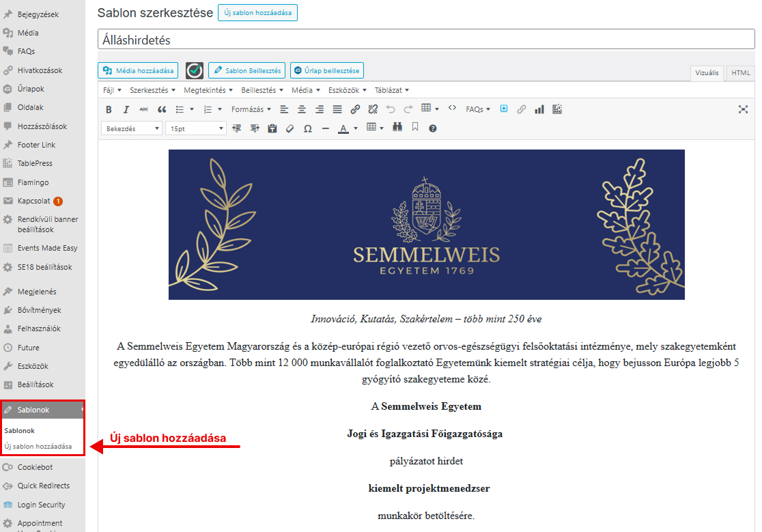Open bulleted list style options arrow
Image resolution: width=762 pixels, height=532 pixels.
click(x=192, y=110)
